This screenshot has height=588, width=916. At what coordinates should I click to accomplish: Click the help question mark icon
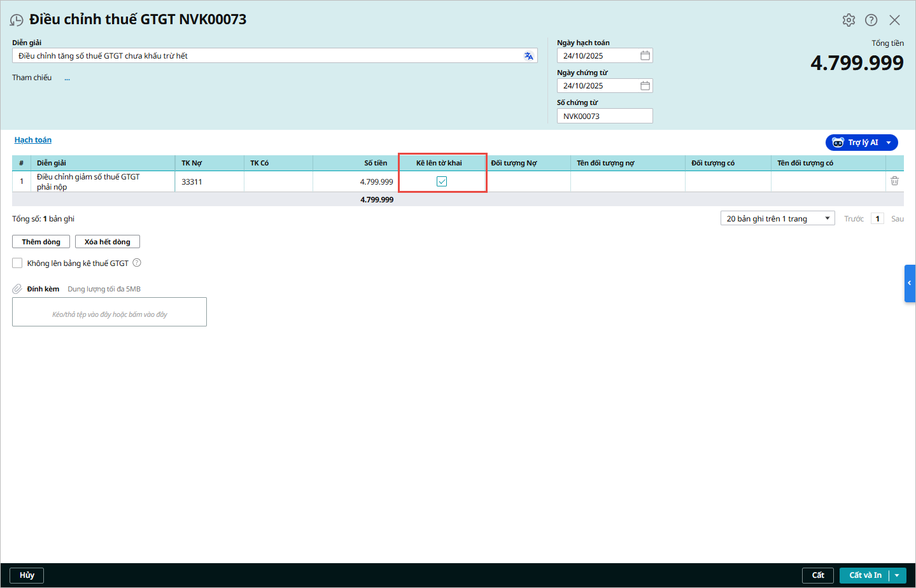click(871, 20)
